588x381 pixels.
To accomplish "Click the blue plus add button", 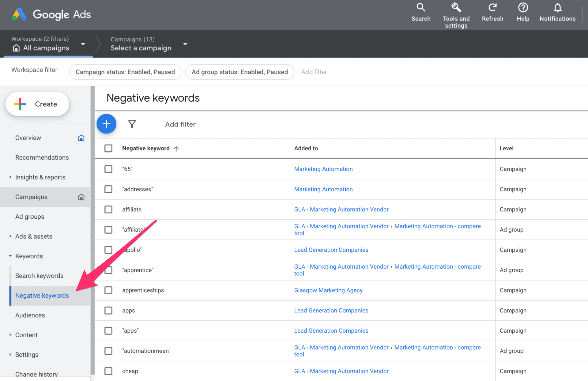I will click(106, 124).
